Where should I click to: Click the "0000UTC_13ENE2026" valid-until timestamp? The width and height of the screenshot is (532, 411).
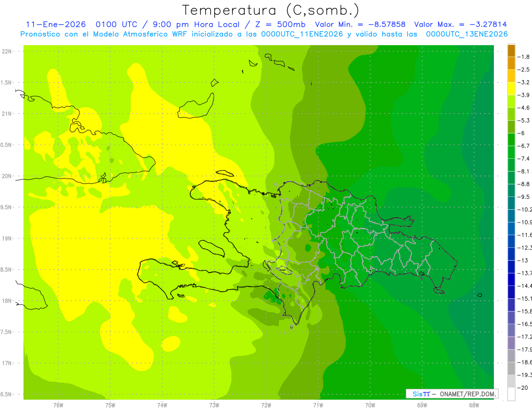coord(467,34)
